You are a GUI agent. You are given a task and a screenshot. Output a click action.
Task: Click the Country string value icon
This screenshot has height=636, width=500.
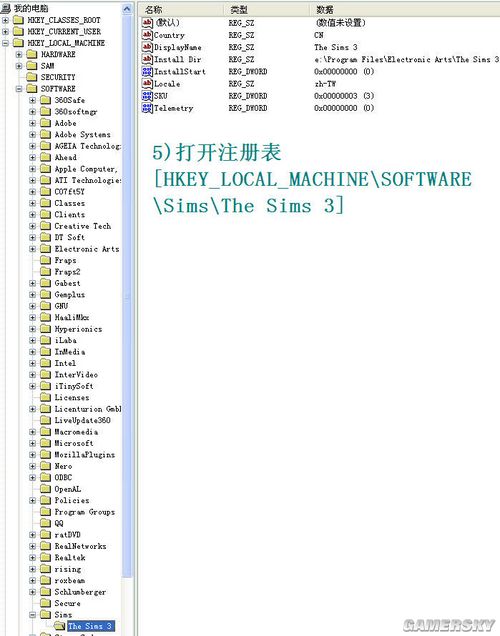click(x=147, y=35)
